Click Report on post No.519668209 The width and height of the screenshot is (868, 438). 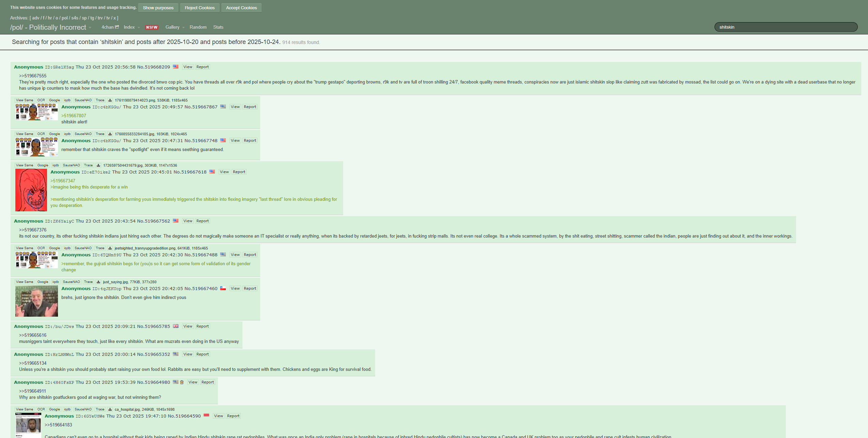202,67
